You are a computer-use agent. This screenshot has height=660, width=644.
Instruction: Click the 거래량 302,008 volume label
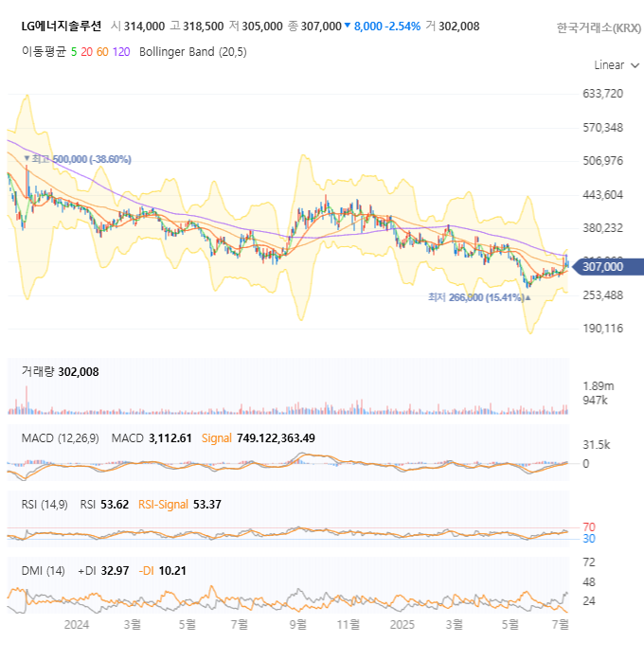[x=61, y=372]
